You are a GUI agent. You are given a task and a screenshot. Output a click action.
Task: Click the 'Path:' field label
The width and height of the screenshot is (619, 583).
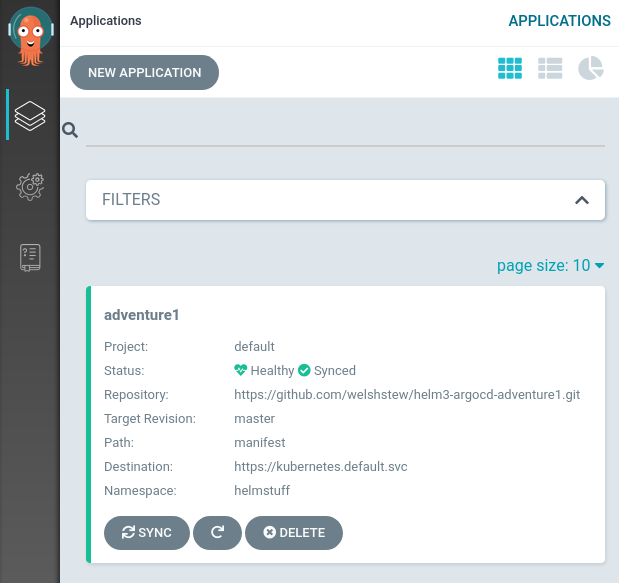tap(119, 442)
